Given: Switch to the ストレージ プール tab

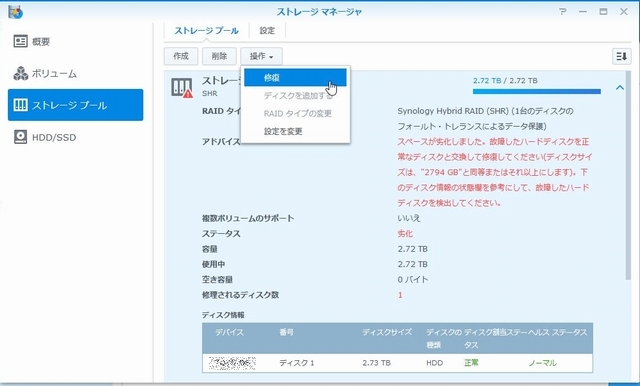Looking at the screenshot, I should point(206,31).
